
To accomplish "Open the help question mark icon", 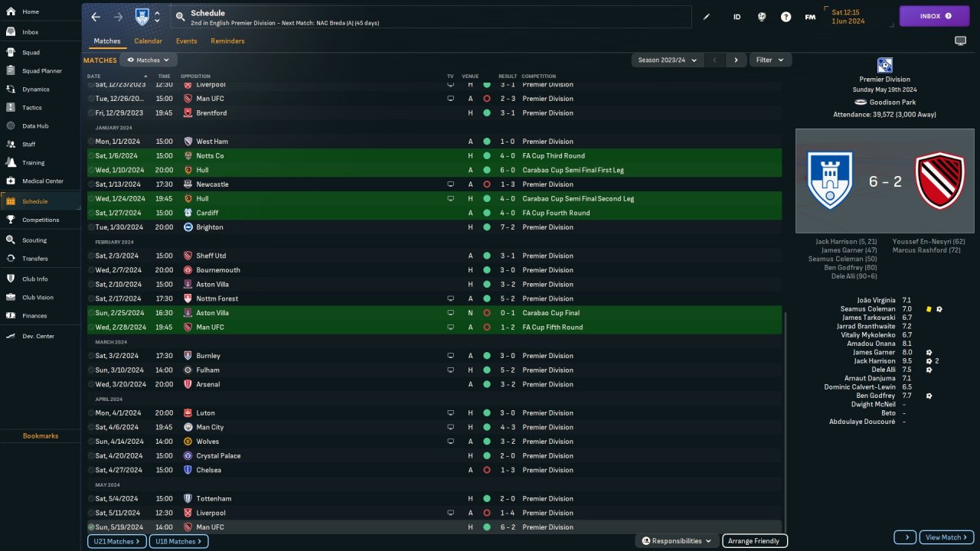I will click(x=786, y=17).
